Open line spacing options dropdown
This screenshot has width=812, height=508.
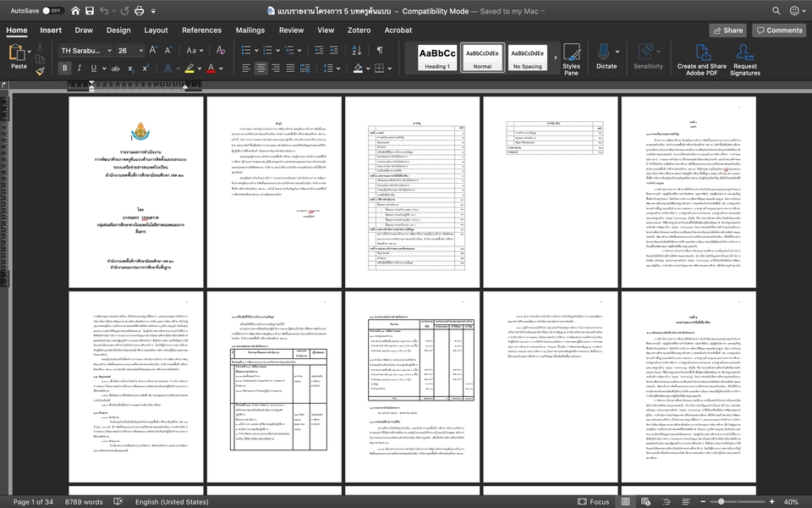(x=338, y=68)
